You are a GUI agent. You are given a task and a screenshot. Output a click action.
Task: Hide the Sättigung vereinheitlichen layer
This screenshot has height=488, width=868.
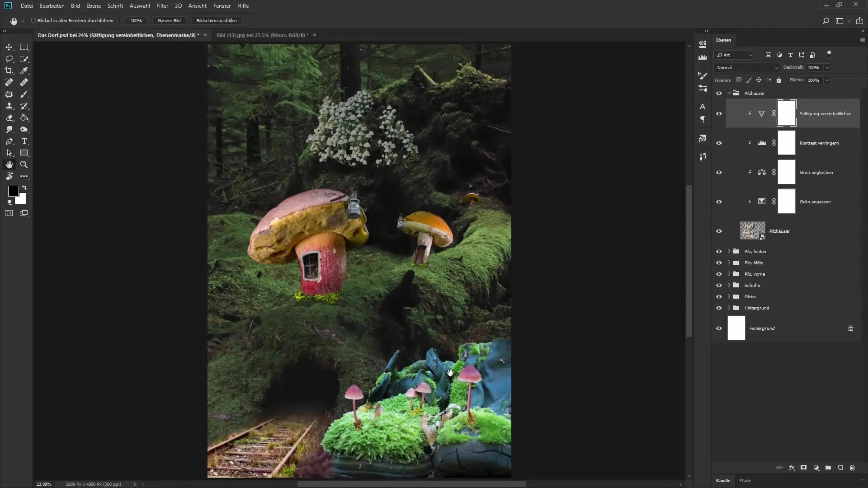(719, 114)
